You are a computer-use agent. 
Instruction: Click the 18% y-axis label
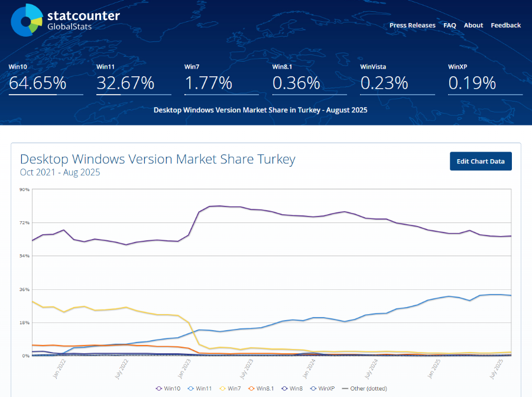tap(24, 322)
